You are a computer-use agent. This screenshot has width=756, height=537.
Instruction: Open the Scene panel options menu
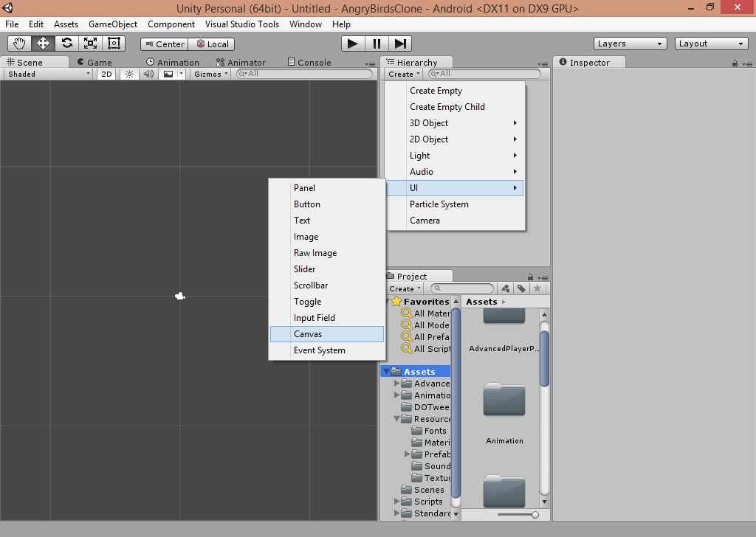coord(371,64)
